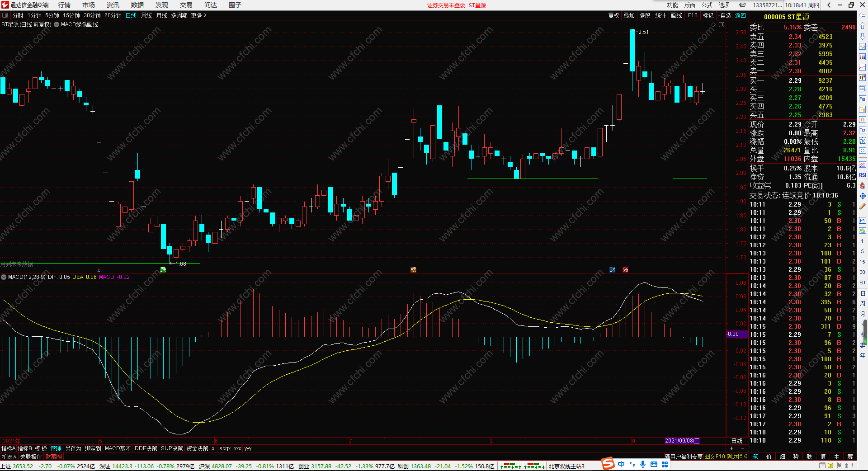This screenshot has height=471, width=868.
Task: Click the plus zoom icon below price axis
Action: pyautogui.click(x=731, y=448)
